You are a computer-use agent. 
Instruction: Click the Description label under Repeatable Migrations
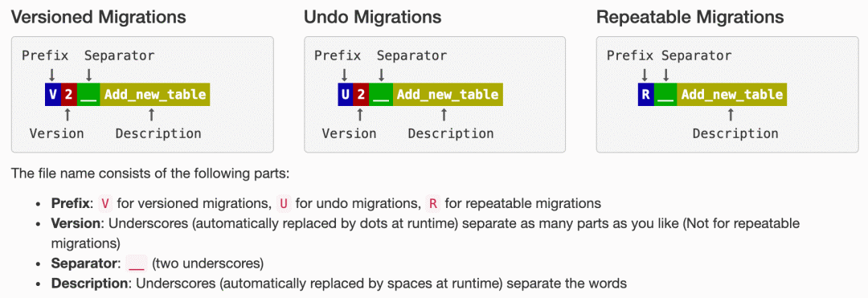(x=735, y=133)
